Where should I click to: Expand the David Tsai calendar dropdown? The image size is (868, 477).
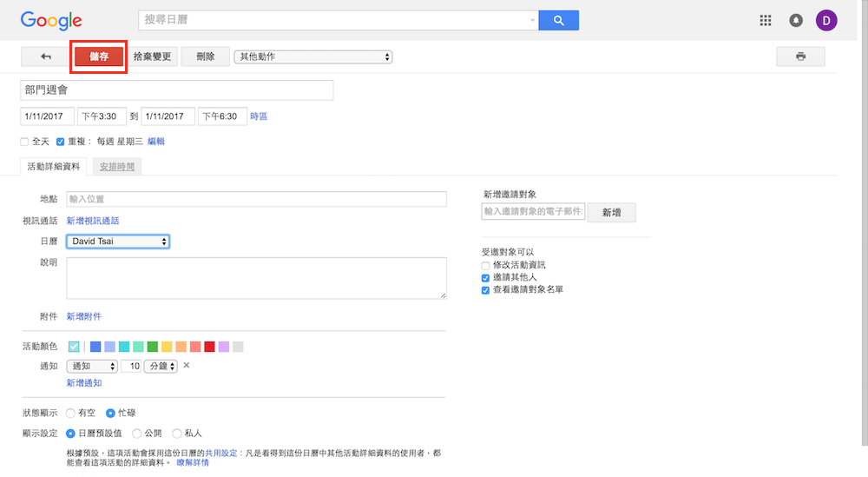[118, 242]
